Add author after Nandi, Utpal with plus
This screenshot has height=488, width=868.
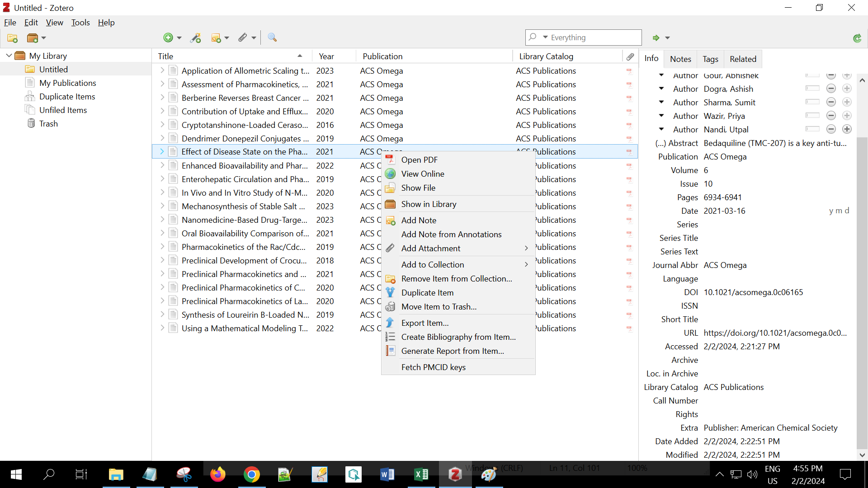[x=847, y=129]
